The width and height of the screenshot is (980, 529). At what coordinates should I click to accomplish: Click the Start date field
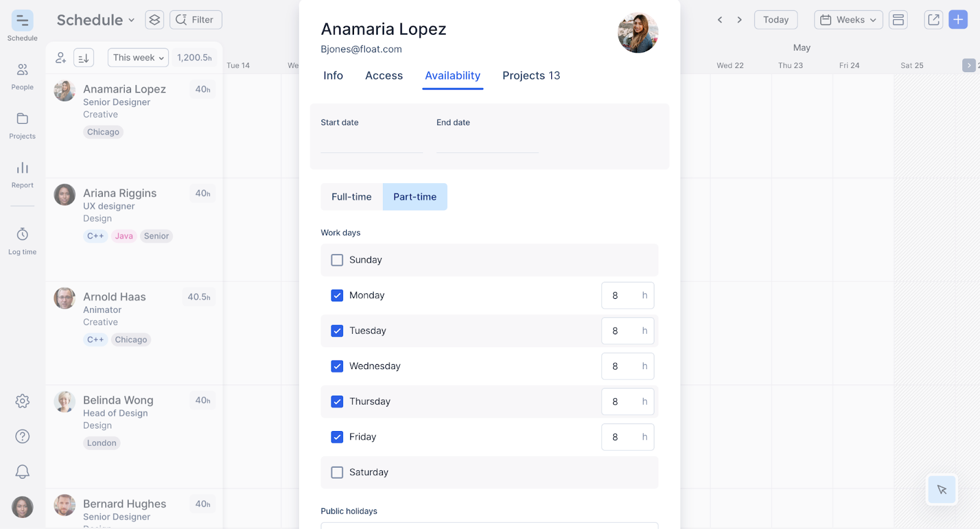point(372,143)
